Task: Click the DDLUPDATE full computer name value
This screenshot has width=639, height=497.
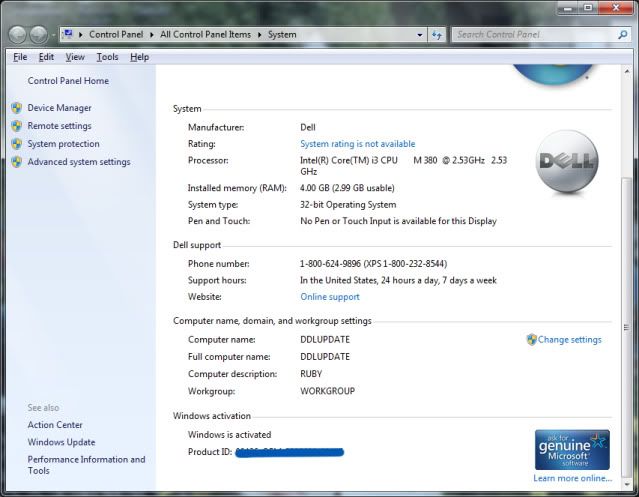Action: [325, 356]
